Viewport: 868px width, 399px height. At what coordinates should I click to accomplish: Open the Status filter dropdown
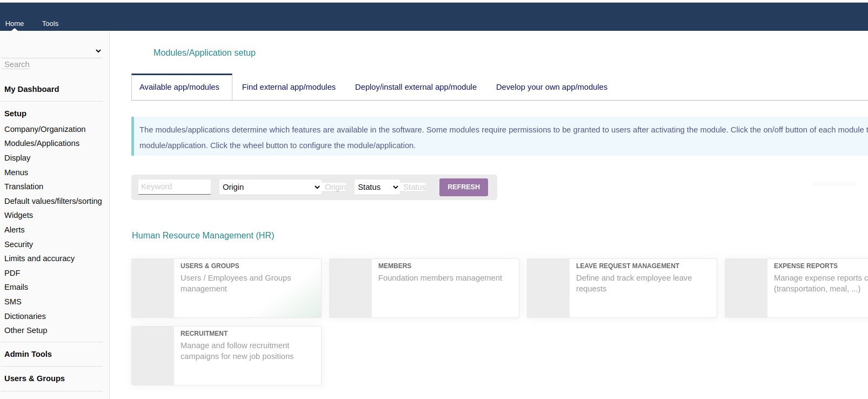pyautogui.click(x=377, y=187)
